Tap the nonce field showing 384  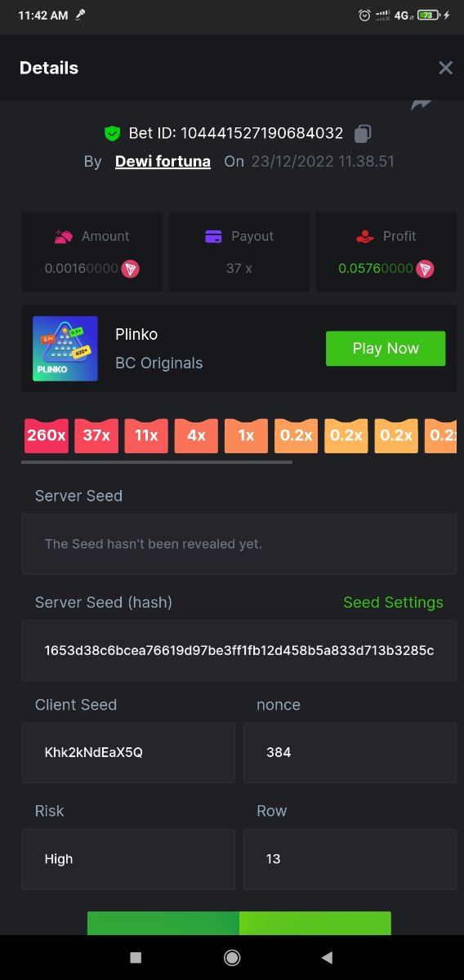350,753
